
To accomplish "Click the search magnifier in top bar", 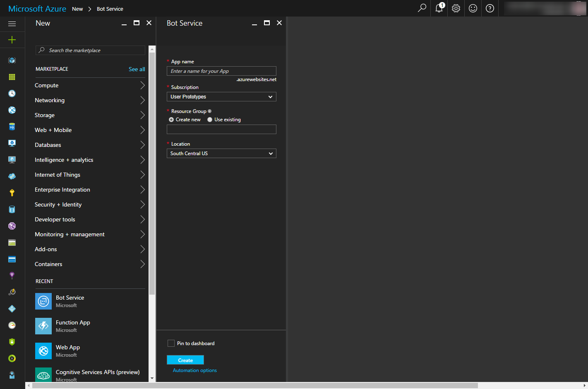I will [422, 8].
